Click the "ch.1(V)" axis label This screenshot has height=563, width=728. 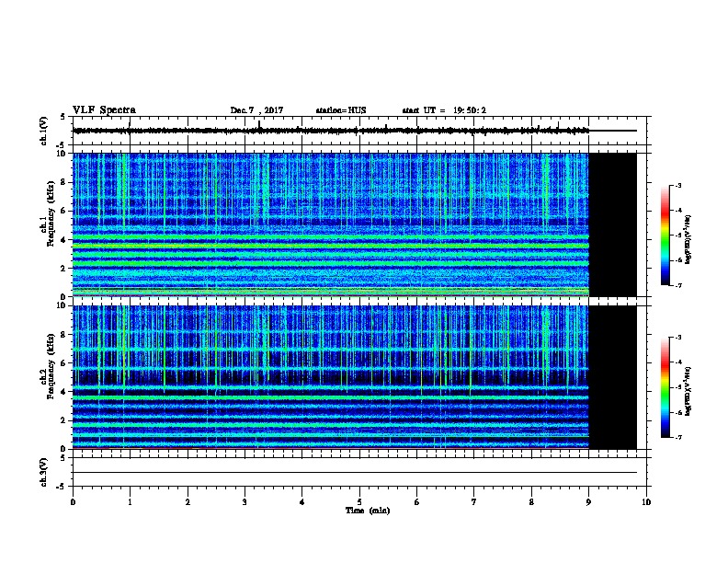pyautogui.click(x=44, y=131)
